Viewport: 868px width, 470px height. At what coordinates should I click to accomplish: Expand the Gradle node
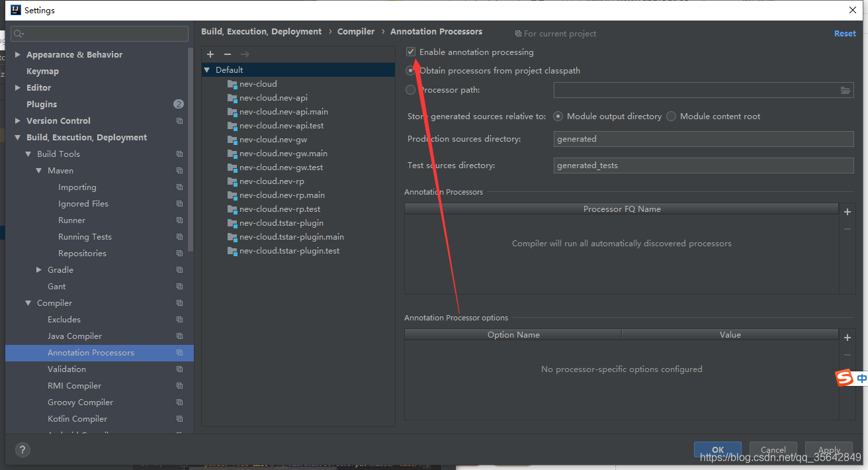(39, 270)
